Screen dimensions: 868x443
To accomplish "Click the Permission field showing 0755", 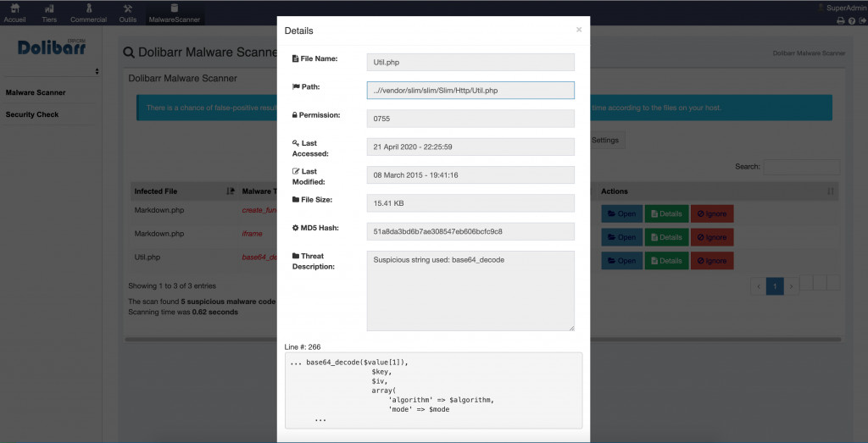I will click(x=470, y=119).
